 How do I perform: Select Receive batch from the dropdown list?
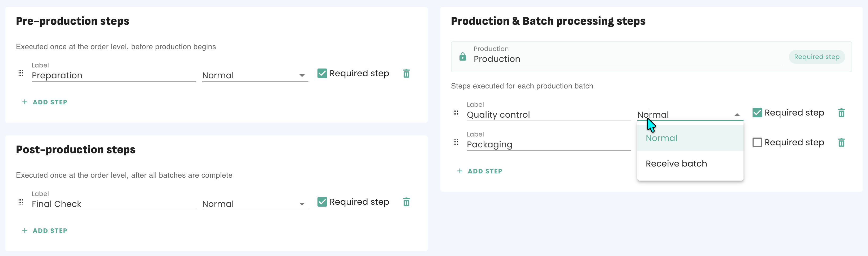pos(676,164)
